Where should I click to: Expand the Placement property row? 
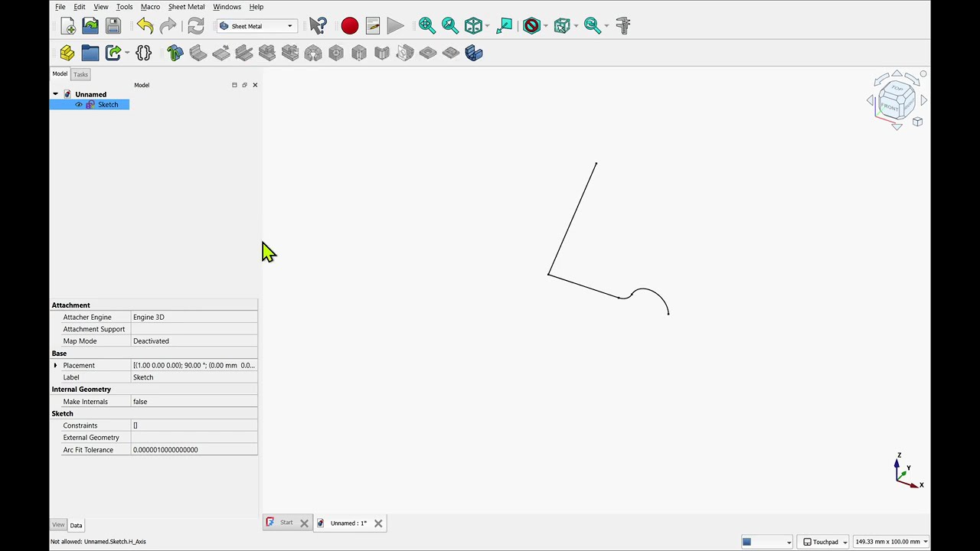[x=55, y=366]
